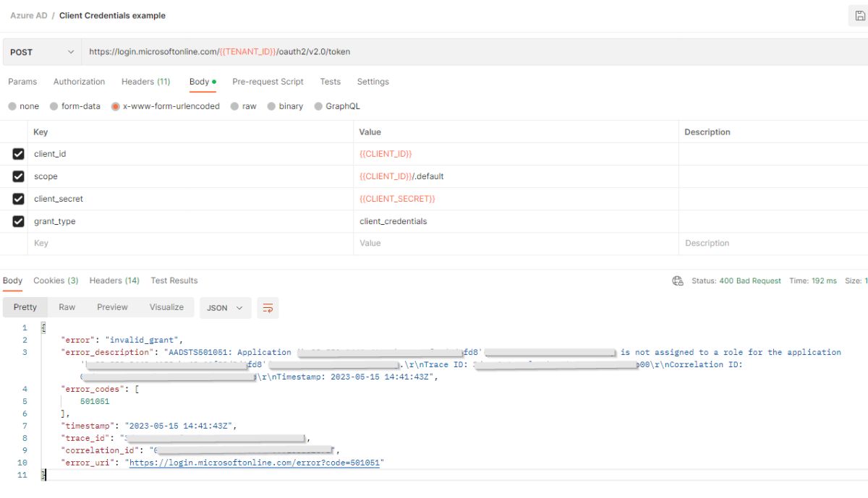Image resolution: width=868 pixels, height=498 pixels.
Task: Click the Status: 400 Bad Request text
Action: (736, 281)
